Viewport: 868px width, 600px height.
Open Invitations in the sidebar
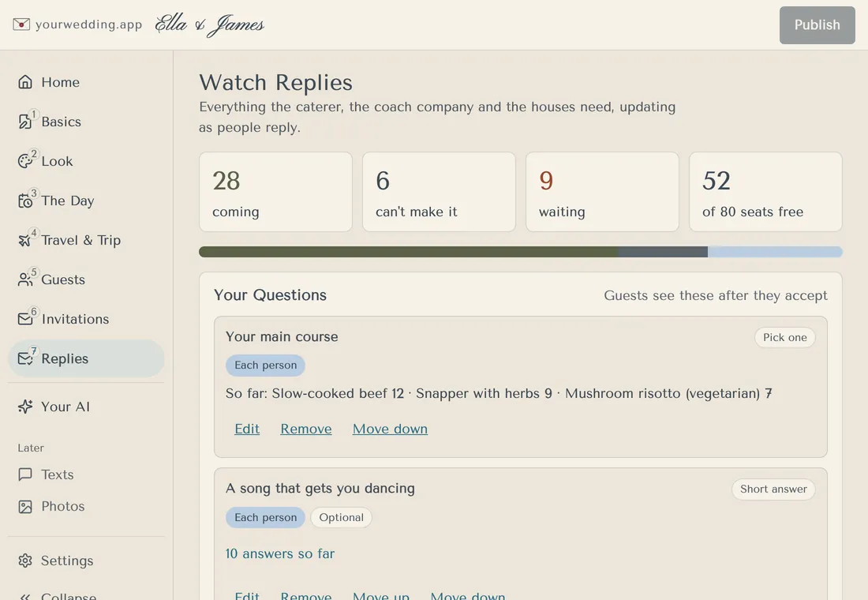86,319
